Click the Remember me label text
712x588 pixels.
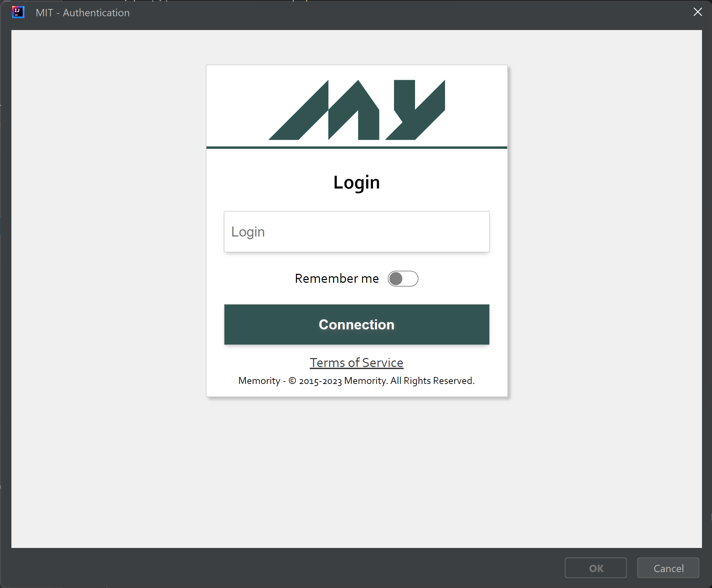point(337,279)
